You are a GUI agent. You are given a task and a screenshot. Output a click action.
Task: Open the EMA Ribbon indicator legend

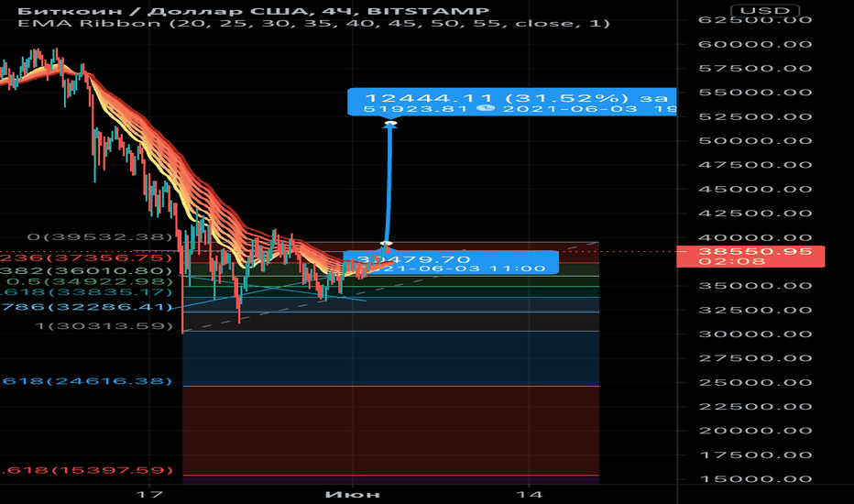(x=313, y=24)
